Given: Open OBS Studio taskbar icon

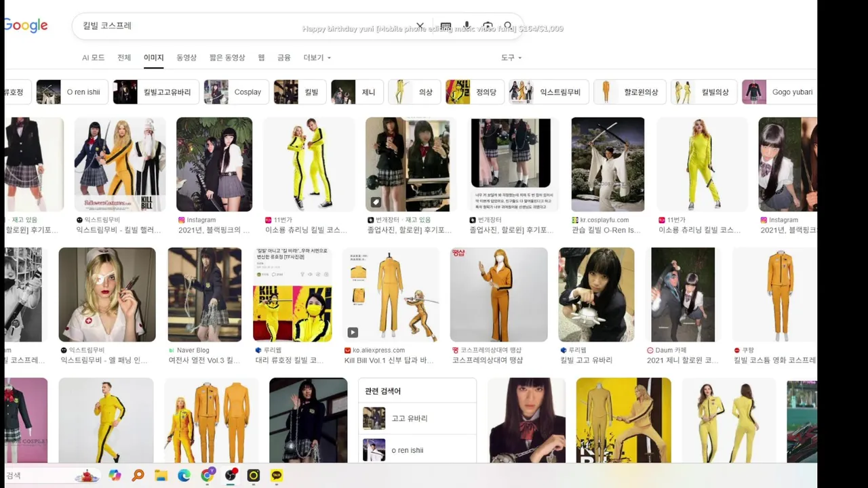Looking at the screenshot, I should click(x=231, y=476).
